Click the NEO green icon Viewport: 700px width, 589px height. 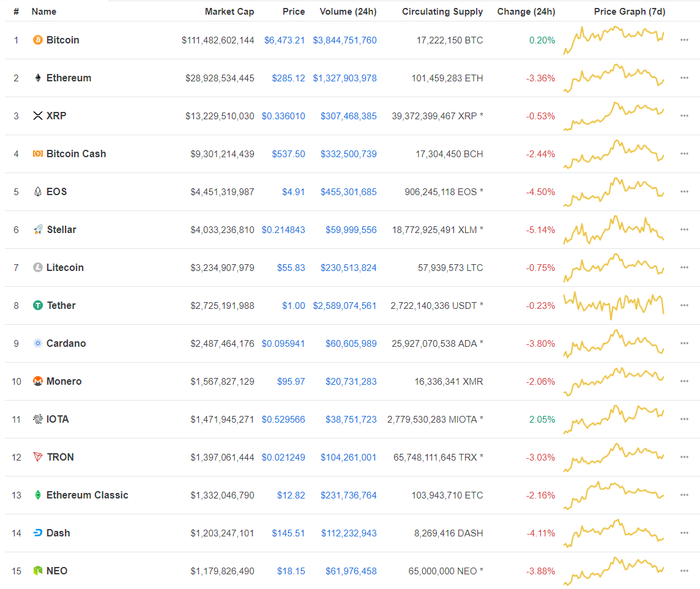[x=38, y=571]
